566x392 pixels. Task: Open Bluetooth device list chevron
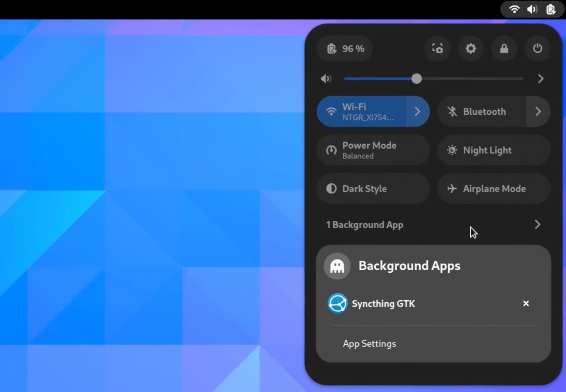click(x=538, y=112)
